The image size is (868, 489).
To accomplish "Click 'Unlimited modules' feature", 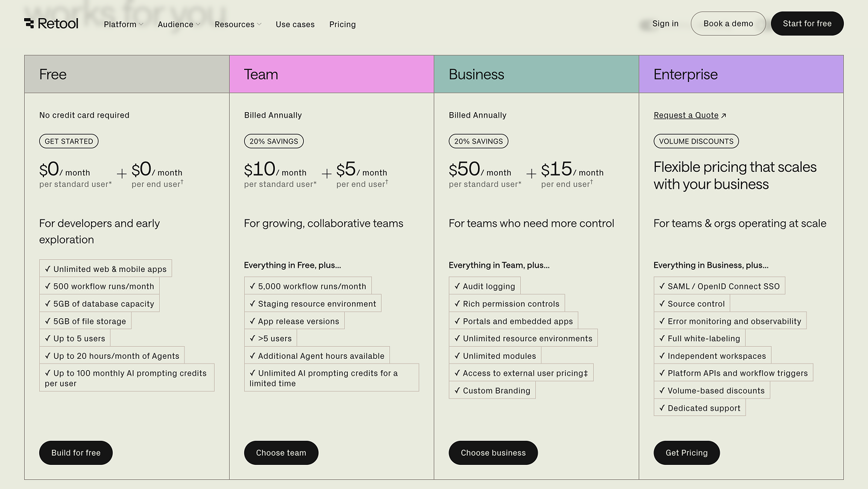I will pos(495,356).
